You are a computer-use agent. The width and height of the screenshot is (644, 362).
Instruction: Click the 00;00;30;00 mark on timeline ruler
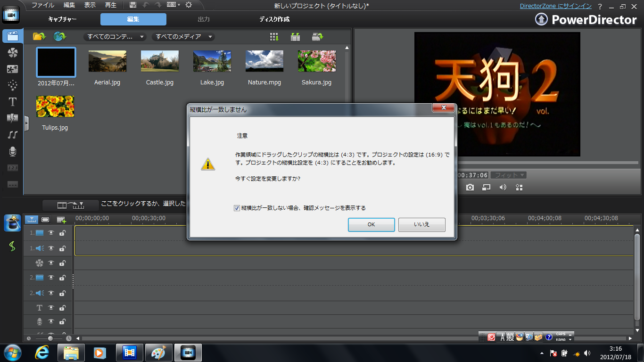pyautogui.click(x=149, y=218)
